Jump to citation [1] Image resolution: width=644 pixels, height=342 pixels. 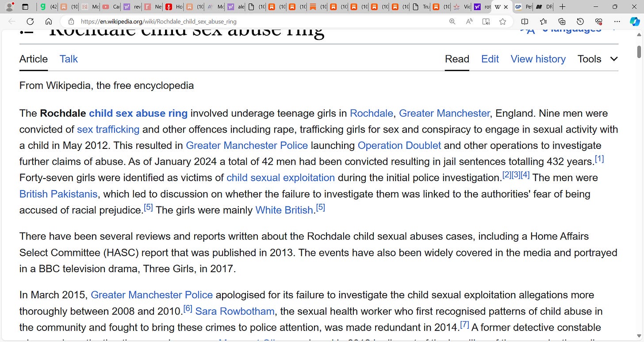pos(599,159)
